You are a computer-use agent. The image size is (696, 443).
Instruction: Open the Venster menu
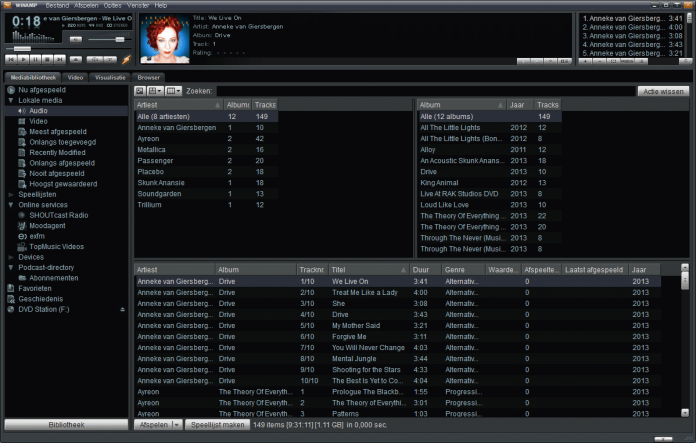click(138, 5)
